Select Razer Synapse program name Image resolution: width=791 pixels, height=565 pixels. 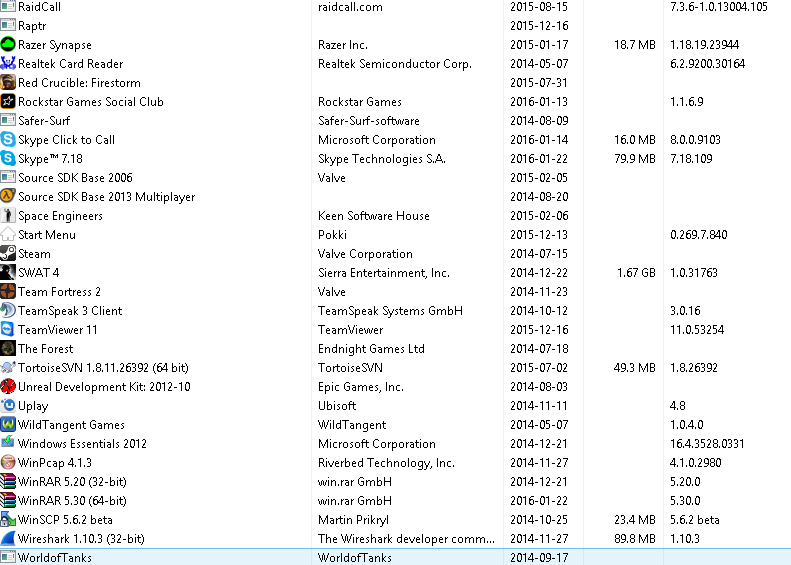click(x=55, y=45)
